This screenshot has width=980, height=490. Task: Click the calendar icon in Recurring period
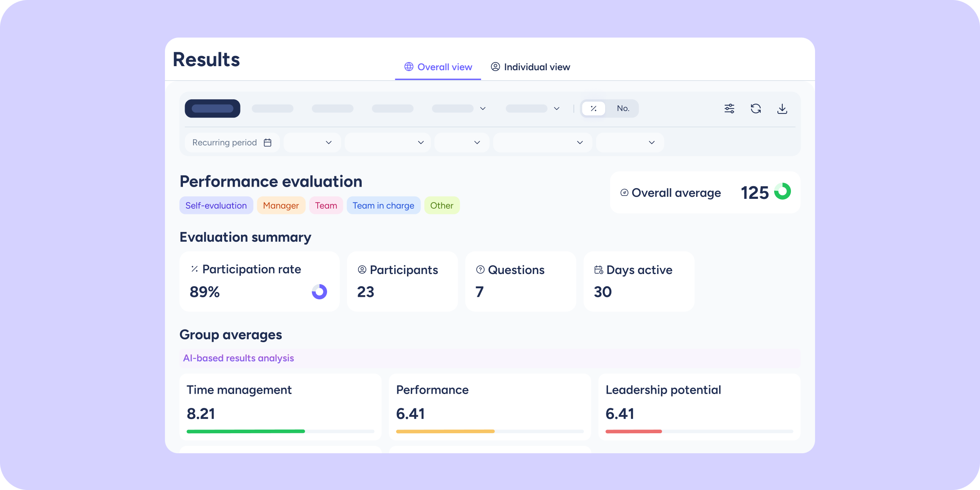tap(267, 143)
